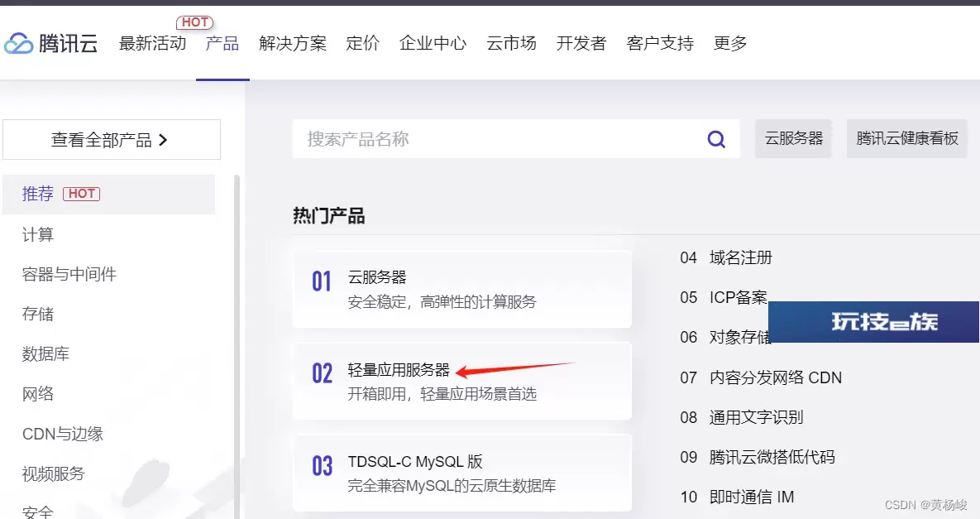980x519 pixels.
Task: Open 09 腾讯云微搭低代码 link
Action: coord(758,457)
